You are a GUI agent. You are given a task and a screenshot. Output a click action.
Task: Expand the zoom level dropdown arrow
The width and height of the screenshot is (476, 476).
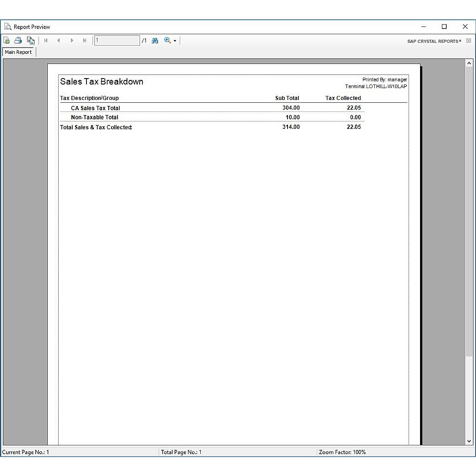point(175,41)
